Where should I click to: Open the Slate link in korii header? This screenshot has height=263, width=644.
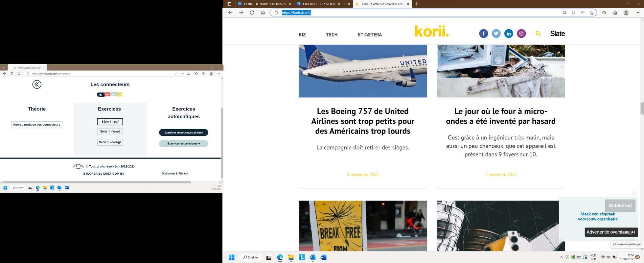[558, 34]
